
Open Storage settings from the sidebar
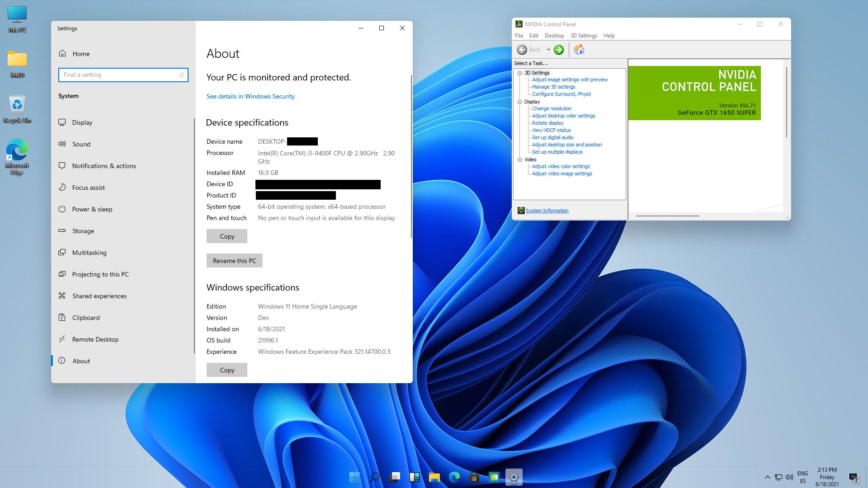83,231
